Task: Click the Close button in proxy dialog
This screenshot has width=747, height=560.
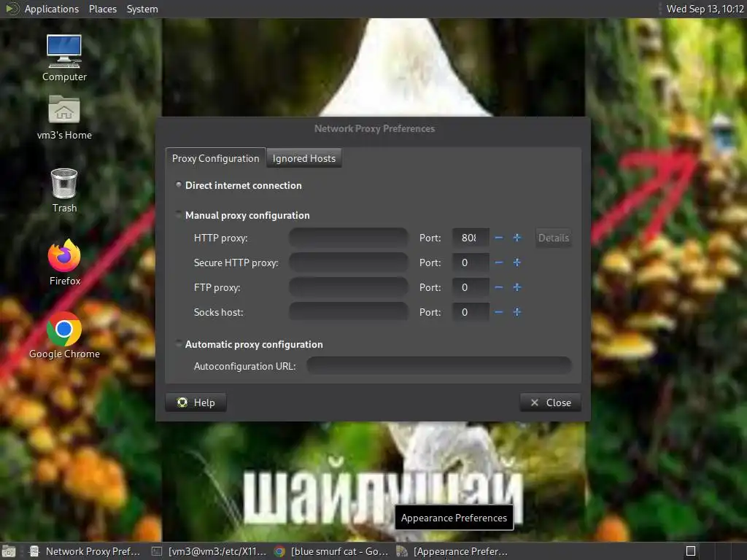Action: [550, 402]
